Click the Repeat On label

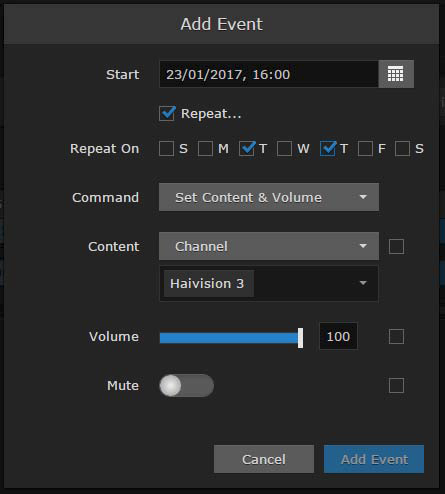pyautogui.click(x=104, y=149)
